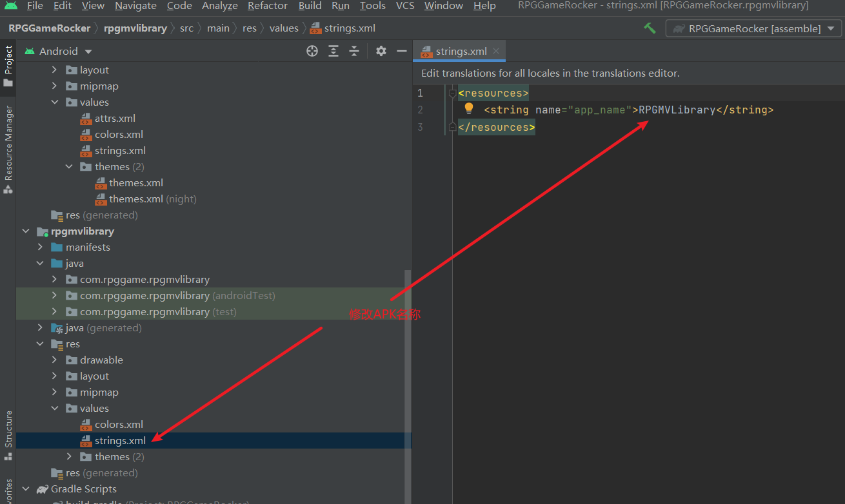845x504 pixels.
Task: Click the Build hammer icon
Action: point(650,28)
